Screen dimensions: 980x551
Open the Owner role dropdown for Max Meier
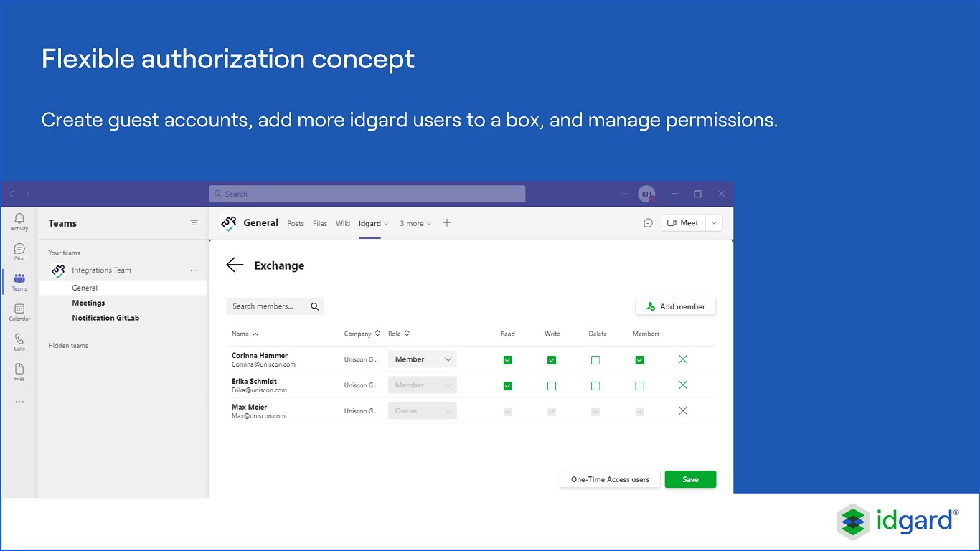tap(423, 411)
